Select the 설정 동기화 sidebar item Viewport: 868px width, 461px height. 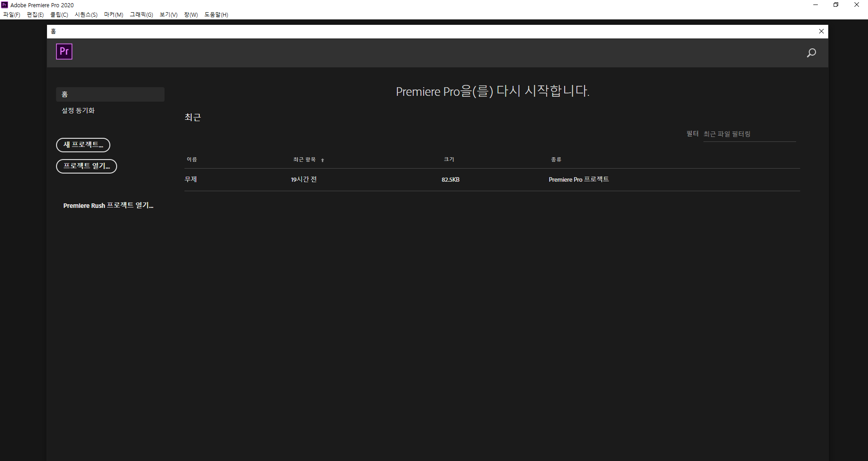[x=78, y=111]
